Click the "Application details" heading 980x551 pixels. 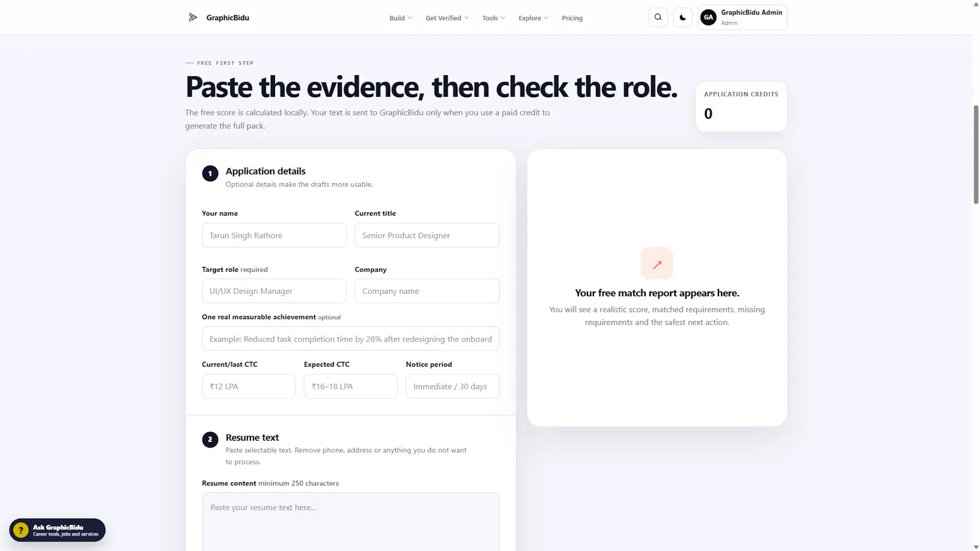[265, 171]
